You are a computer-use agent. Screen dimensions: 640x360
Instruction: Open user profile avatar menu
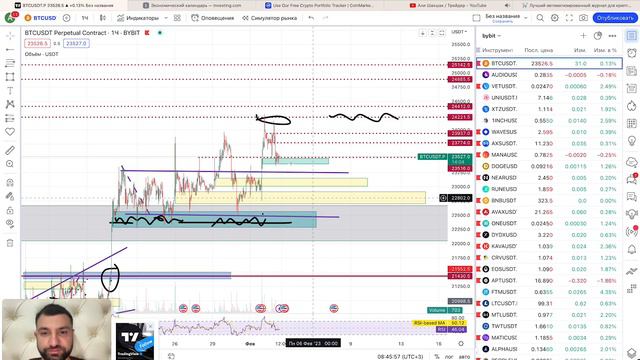[x=10, y=18]
